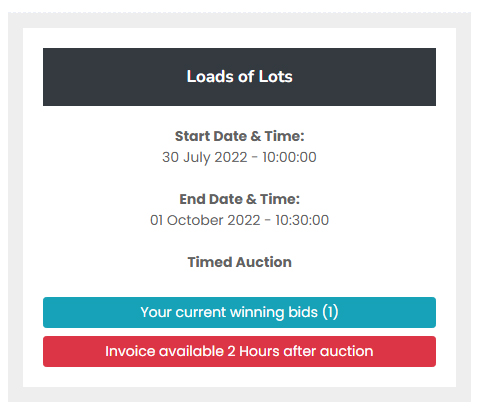Click the Start Date & Time label
The height and width of the screenshot is (413, 483).
(x=239, y=136)
